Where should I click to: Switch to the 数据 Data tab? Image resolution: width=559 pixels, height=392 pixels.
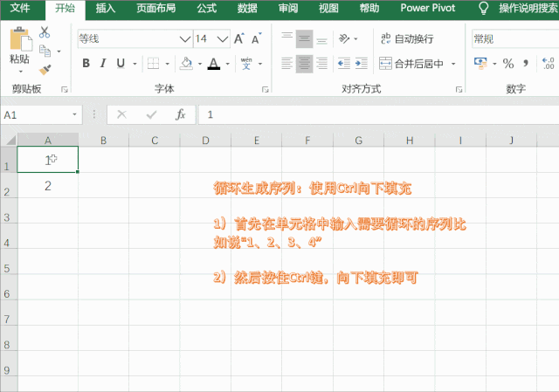tap(247, 8)
